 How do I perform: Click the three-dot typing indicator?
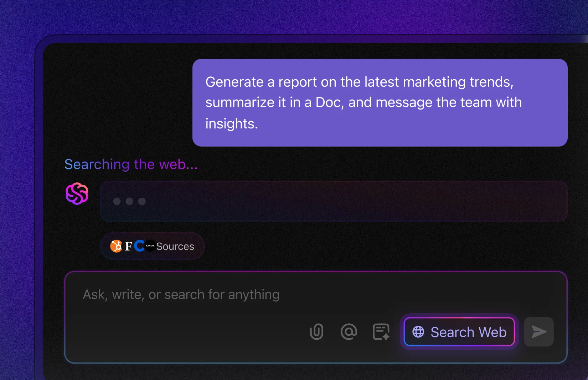click(x=129, y=201)
